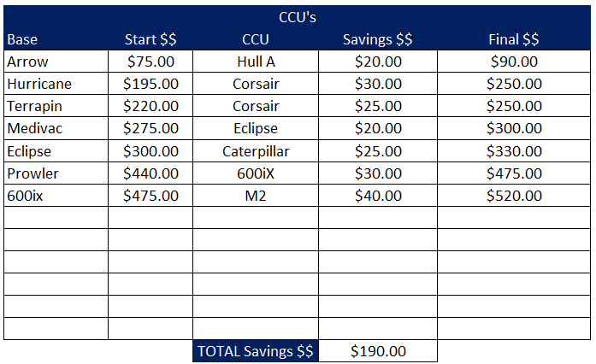The width and height of the screenshot is (596, 364).
Task: Click the $40.00 savings cell
Action: tap(377, 196)
